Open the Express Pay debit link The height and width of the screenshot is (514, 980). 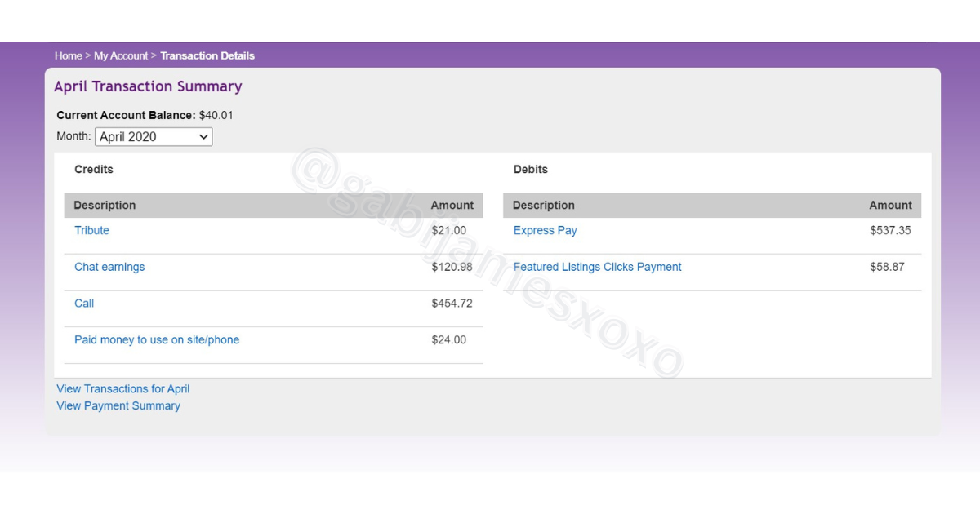pos(545,231)
